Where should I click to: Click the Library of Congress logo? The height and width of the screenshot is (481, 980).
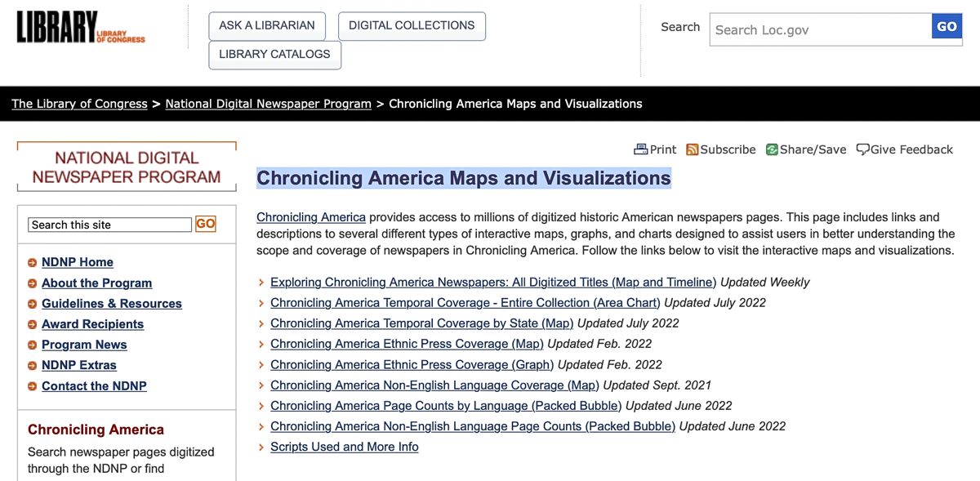[x=81, y=28]
